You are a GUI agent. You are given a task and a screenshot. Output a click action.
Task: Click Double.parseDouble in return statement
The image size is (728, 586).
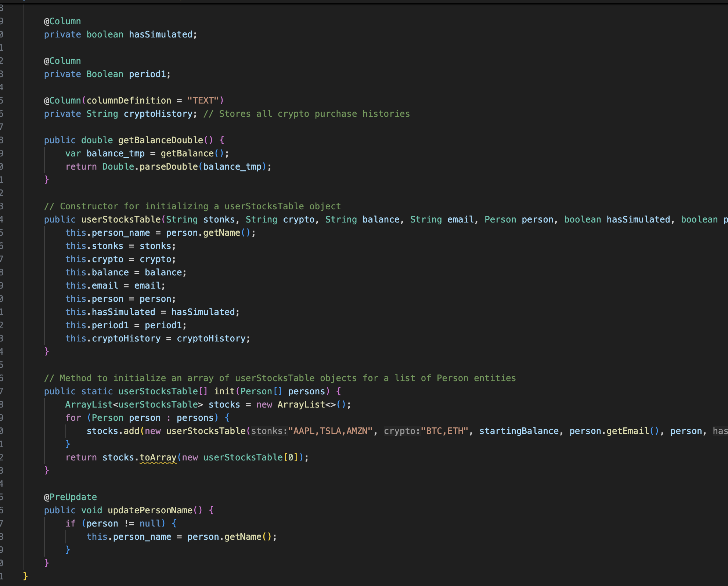point(150,167)
